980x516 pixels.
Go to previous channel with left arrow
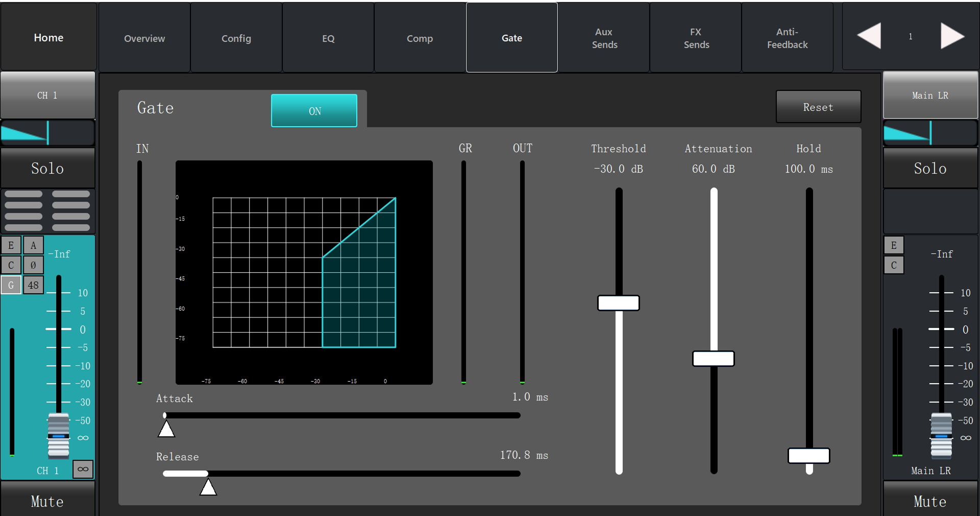coord(869,36)
